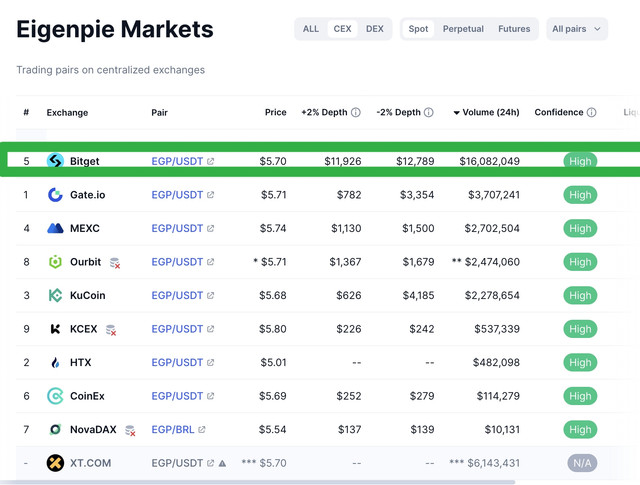Click the $10,131 volume for NovaDAX

502,429
